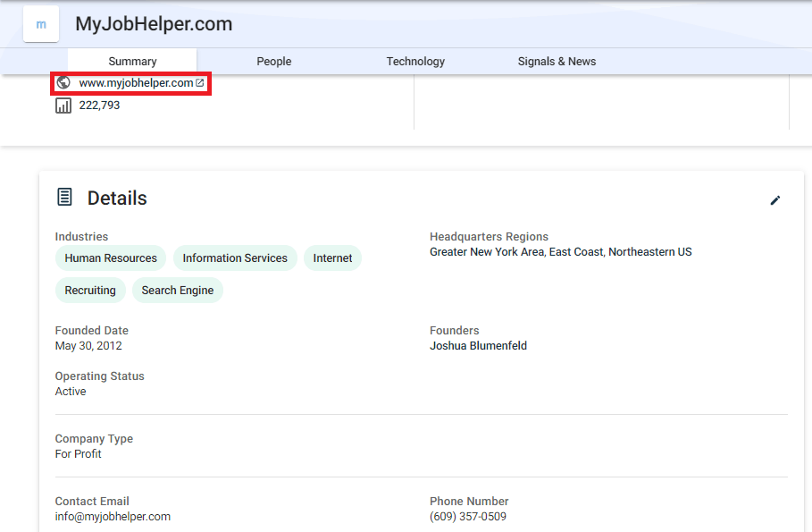This screenshot has height=532, width=812.
Task: Click the MyJobHelper.com logo thumbnail
Action: [x=41, y=24]
